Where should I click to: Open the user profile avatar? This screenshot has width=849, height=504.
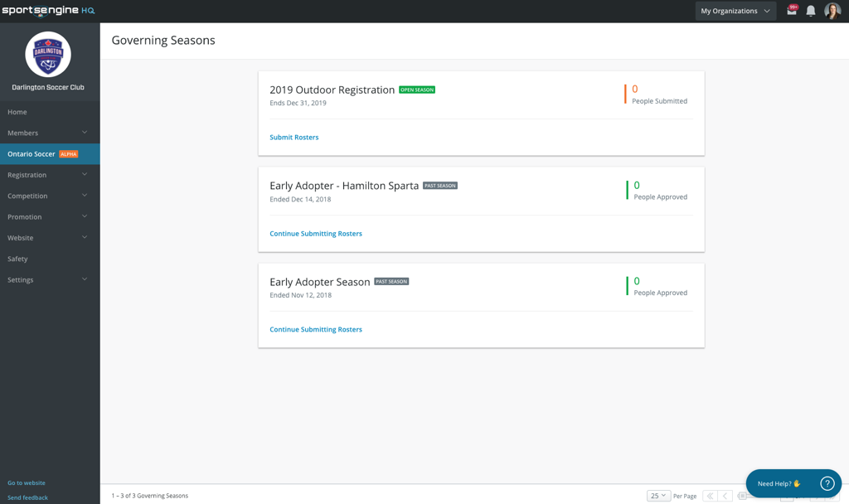(x=832, y=11)
